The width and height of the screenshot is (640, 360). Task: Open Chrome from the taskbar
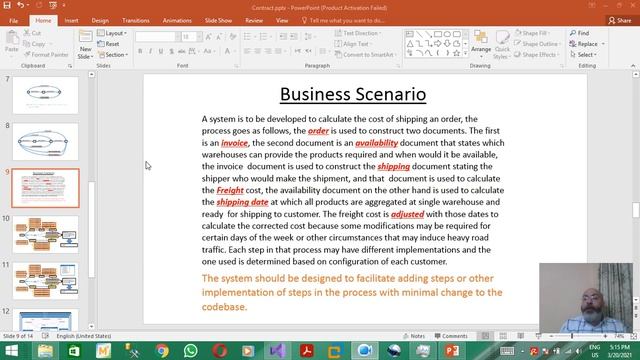click(162, 351)
